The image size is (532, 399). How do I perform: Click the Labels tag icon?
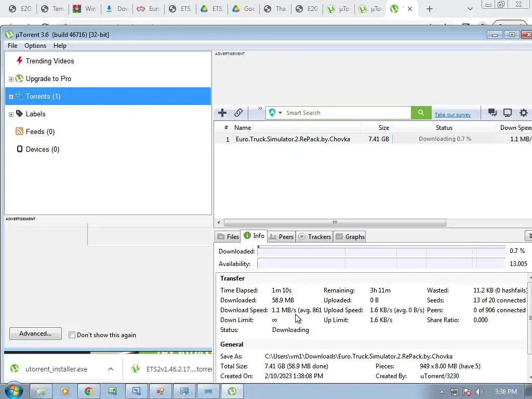[x=19, y=114]
